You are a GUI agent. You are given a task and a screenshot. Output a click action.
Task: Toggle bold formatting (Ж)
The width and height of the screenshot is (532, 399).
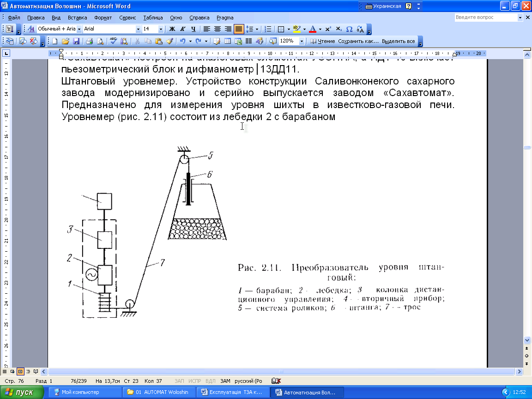(x=172, y=29)
